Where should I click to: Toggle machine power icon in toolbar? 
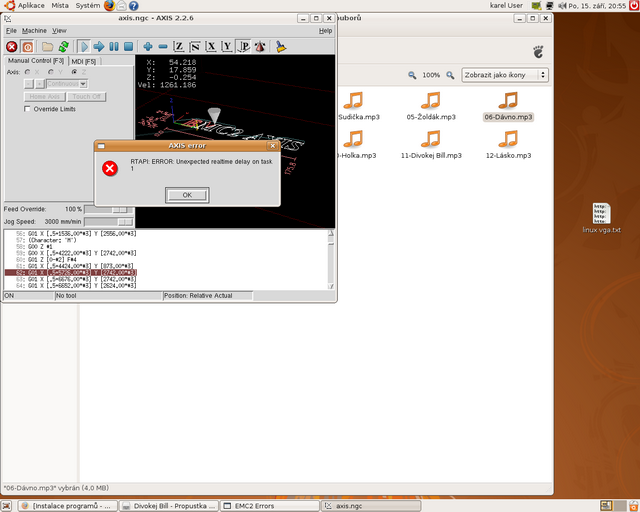pos(28,46)
